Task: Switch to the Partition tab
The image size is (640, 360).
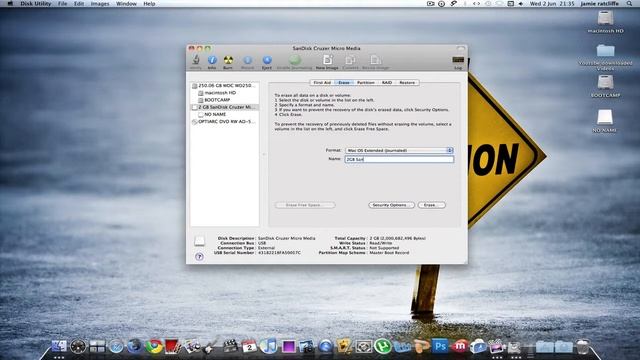Action: (x=366, y=82)
